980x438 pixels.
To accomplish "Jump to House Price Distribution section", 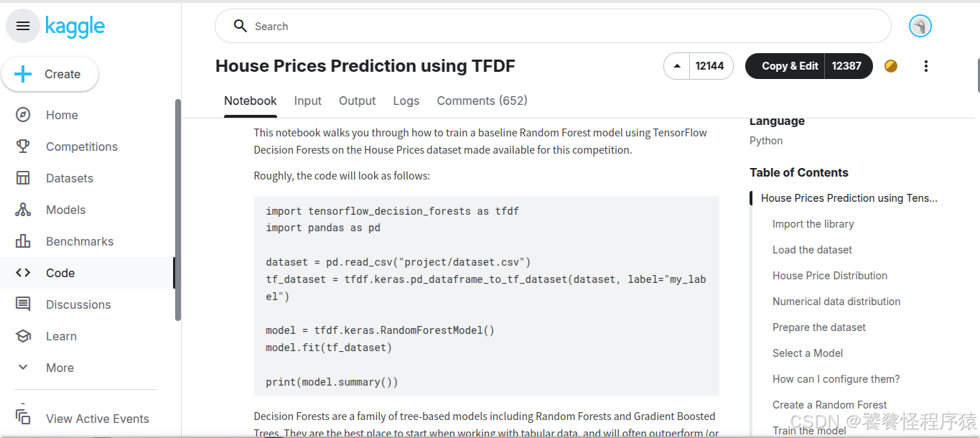I will coord(830,276).
